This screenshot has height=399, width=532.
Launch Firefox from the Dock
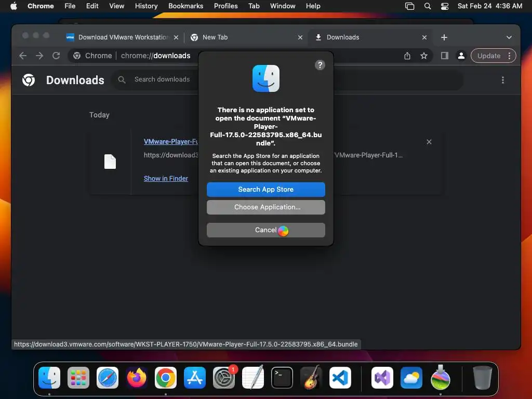pos(137,378)
